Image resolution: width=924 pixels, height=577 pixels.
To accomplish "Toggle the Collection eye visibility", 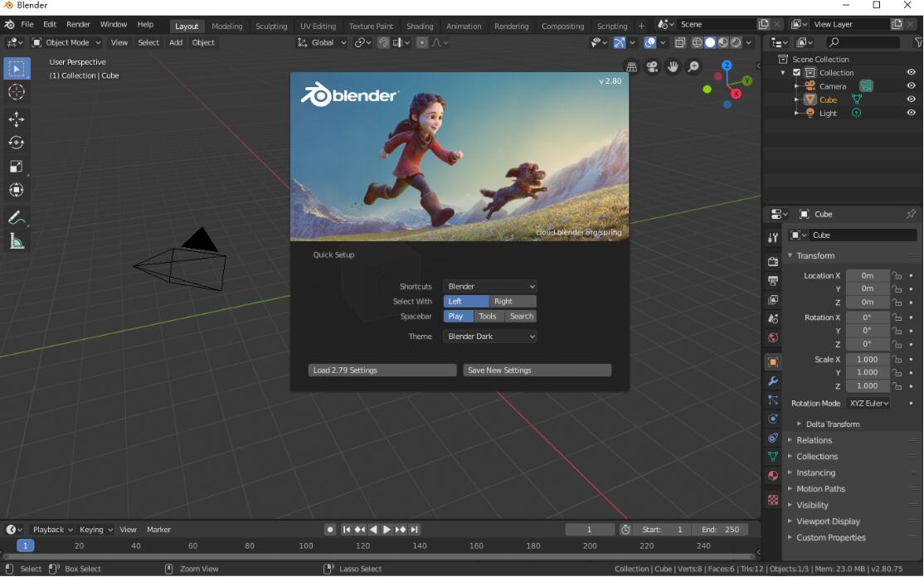I will 911,72.
